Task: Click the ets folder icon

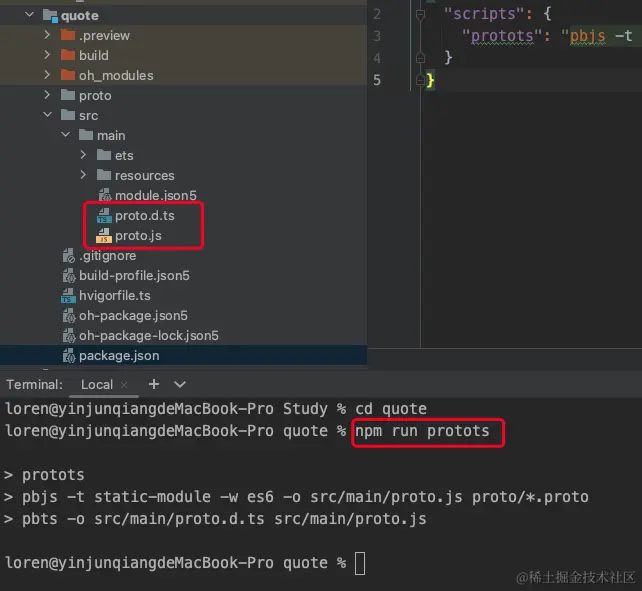Action: point(104,155)
